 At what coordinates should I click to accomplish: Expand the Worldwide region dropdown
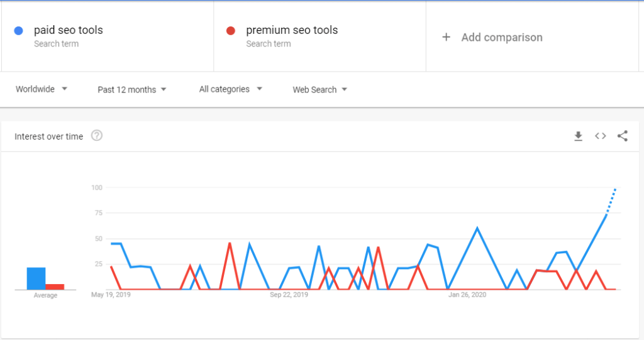42,89
